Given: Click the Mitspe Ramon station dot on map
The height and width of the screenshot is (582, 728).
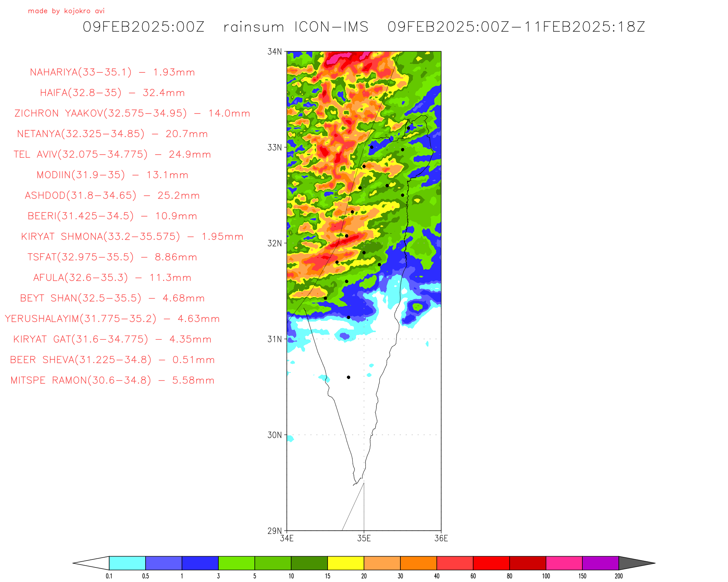Looking at the screenshot, I should point(348,377).
